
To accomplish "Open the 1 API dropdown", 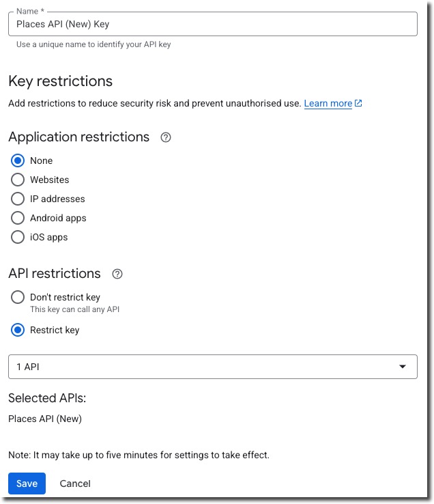I will [205, 367].
